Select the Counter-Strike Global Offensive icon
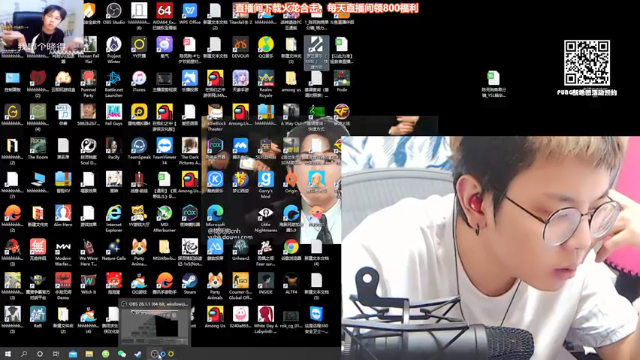The width and height of the screenshot is (640, 360). pos(240,286)
